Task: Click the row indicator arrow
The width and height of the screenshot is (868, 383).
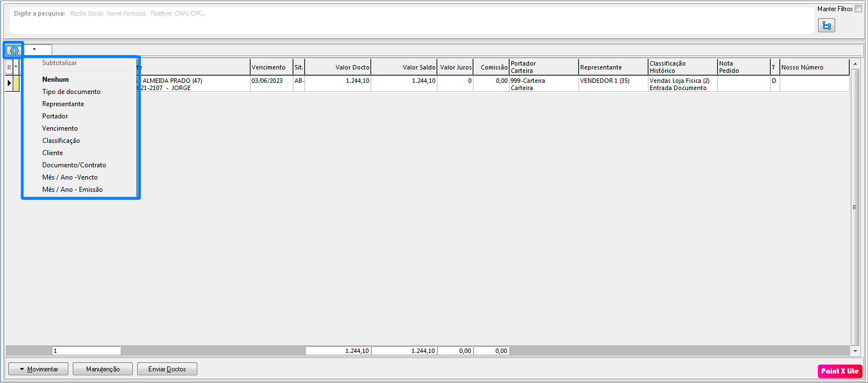Action: coord(9,83)
